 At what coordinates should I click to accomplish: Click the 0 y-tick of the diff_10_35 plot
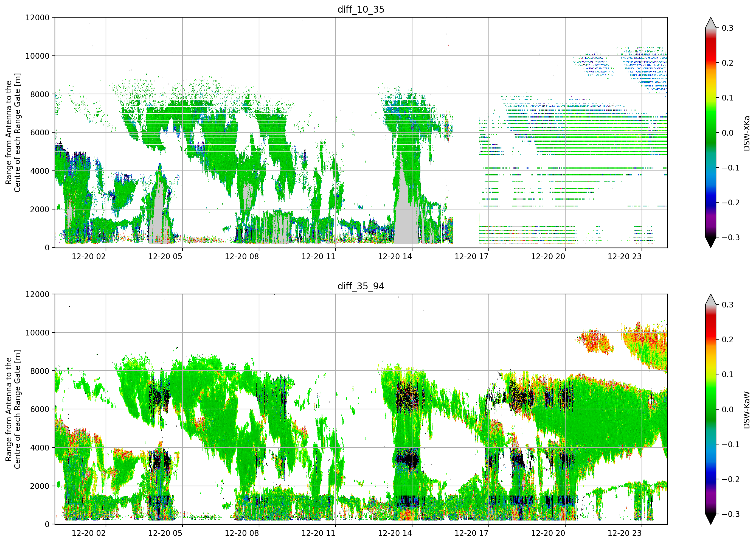(47, 248)
